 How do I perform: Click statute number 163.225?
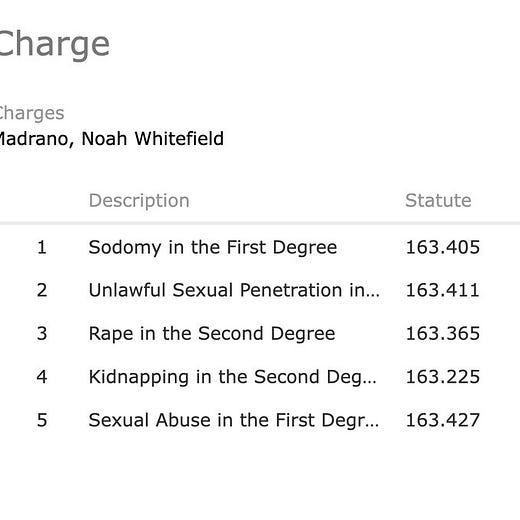click(x=442, y=377)
